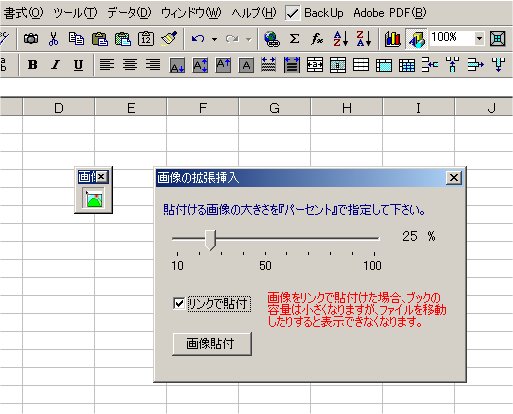Sort descending with the Z-A icon

363,39
